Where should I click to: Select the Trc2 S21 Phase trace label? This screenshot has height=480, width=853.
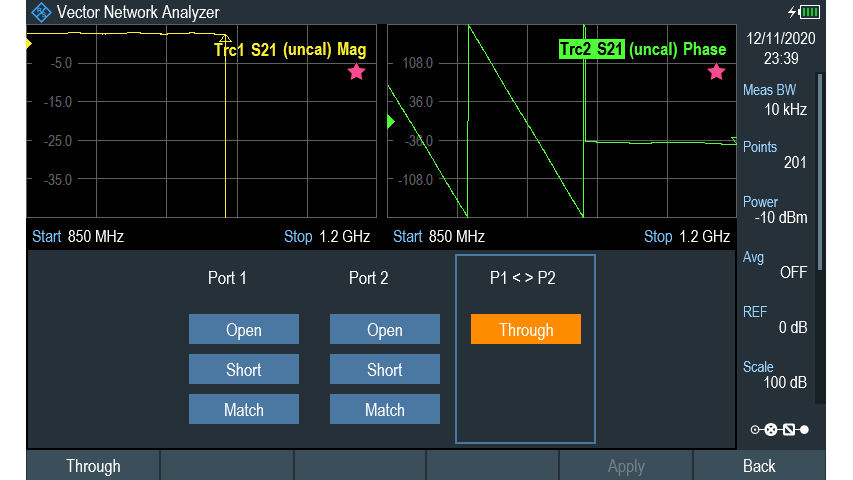(x=643, y=50)
